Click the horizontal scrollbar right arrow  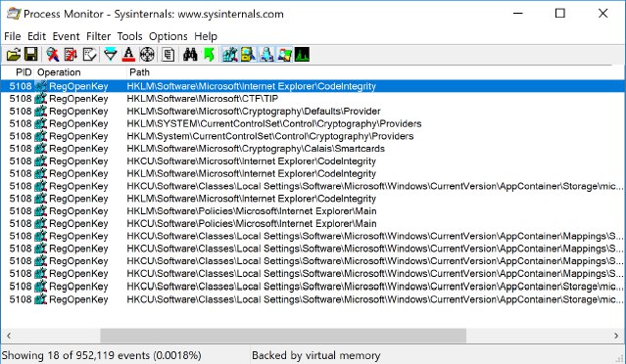(616, 336)
